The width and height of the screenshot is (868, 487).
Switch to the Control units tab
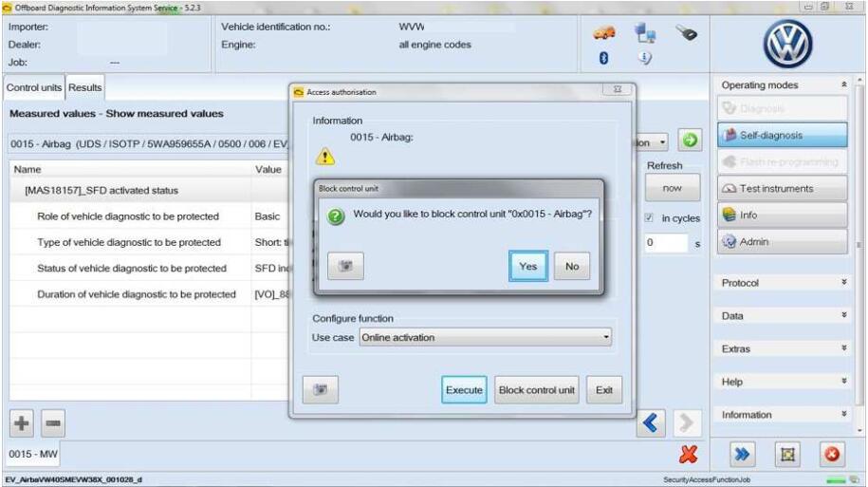point(34,87)
